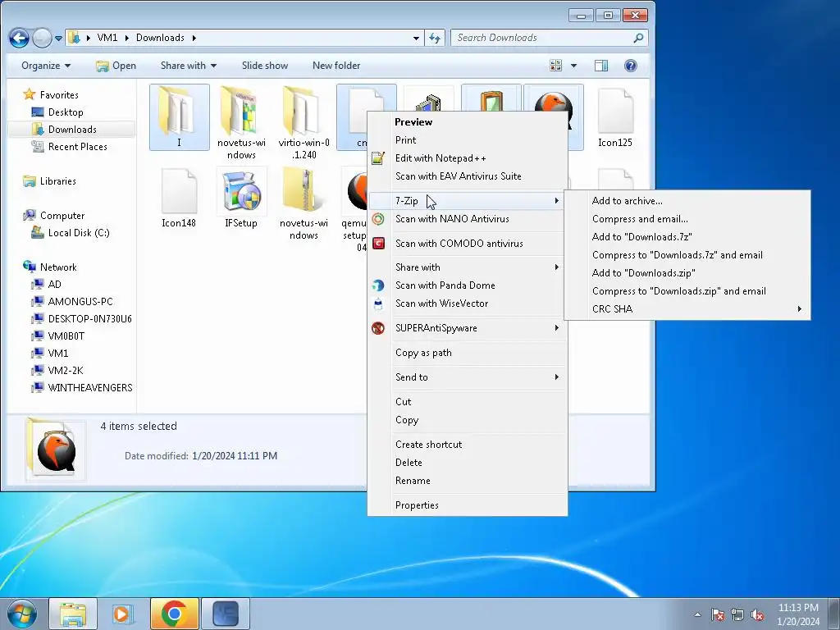Expand the Share with context submenu
This screenshot has height=630, width=840.
click(467, 267)
